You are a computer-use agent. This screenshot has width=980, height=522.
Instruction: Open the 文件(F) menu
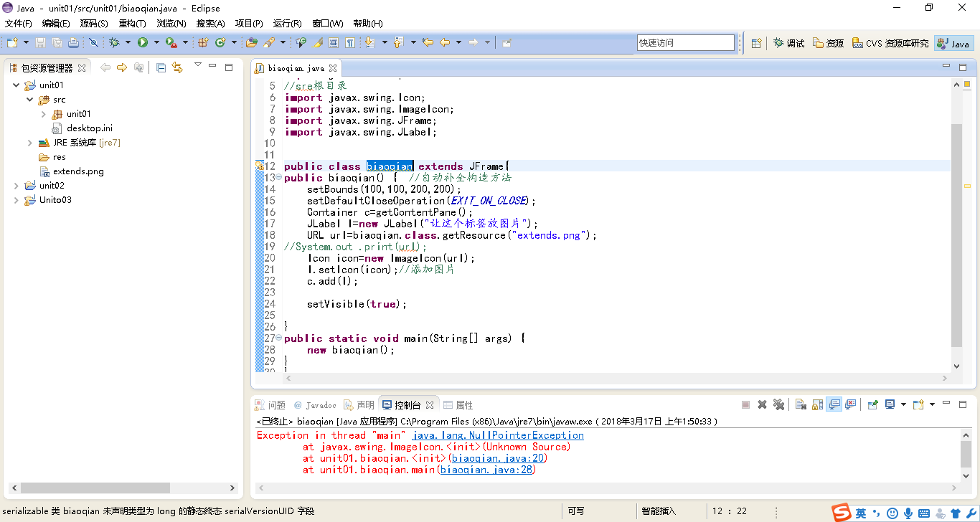tap(19, 24)
